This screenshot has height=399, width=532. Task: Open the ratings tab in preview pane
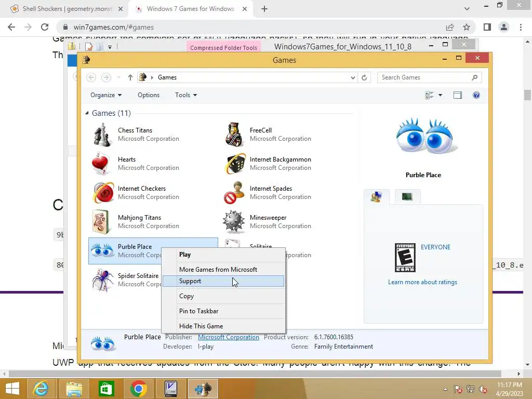click(376, 197)
